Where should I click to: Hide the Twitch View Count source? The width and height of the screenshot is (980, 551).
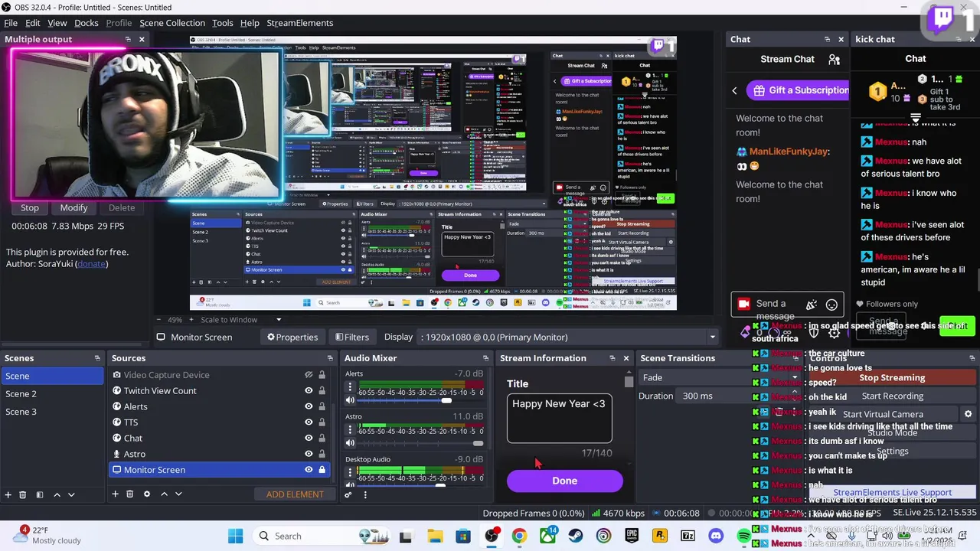[x=309, y=390]
